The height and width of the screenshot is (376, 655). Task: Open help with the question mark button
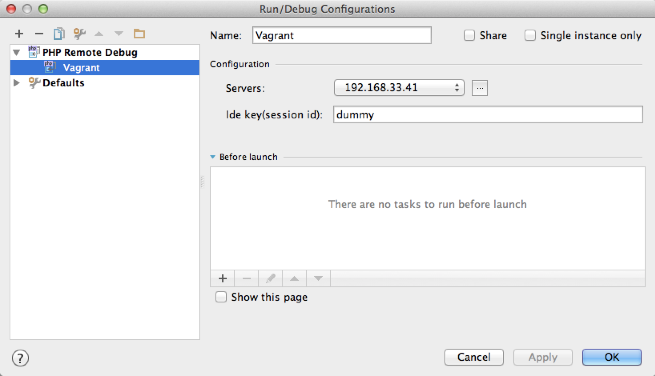tap(20, 358)
